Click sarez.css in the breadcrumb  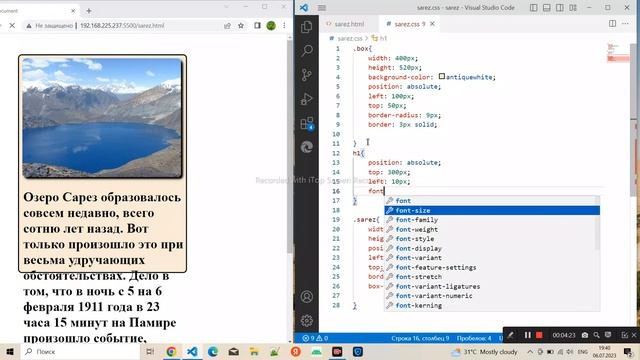(x=350, y=38)
